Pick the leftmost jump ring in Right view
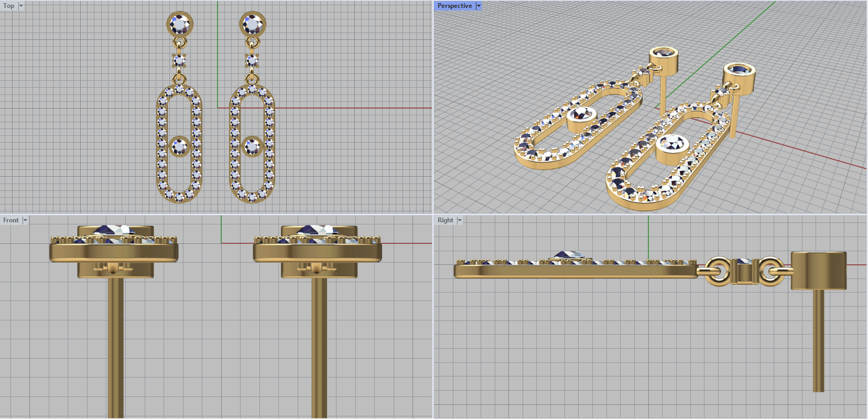This screenshot has width=868, height=419. coord(718,271)
